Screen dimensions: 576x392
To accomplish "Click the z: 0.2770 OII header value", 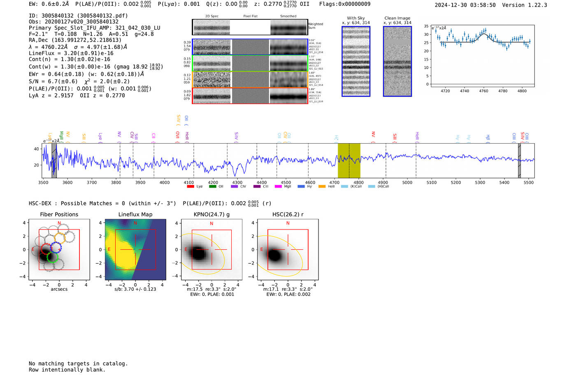I will click(x=281, y=4).
